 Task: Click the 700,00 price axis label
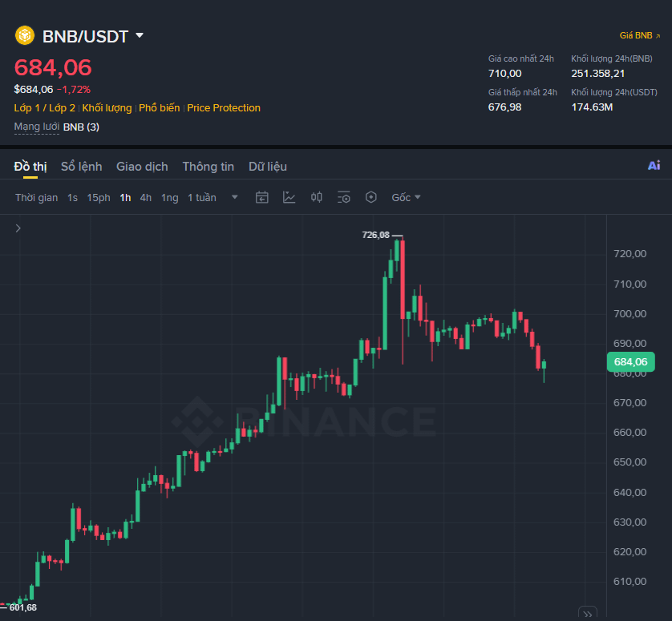pos(629,314)
